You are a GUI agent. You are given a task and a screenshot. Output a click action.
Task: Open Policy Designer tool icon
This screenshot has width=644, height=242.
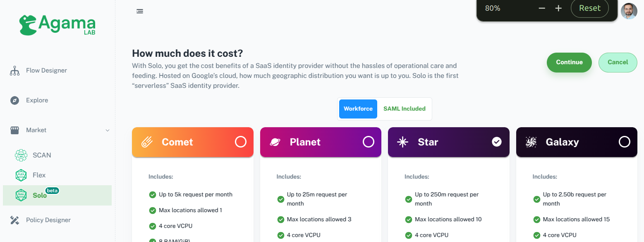pyautogui.click(x=15, y=220)
